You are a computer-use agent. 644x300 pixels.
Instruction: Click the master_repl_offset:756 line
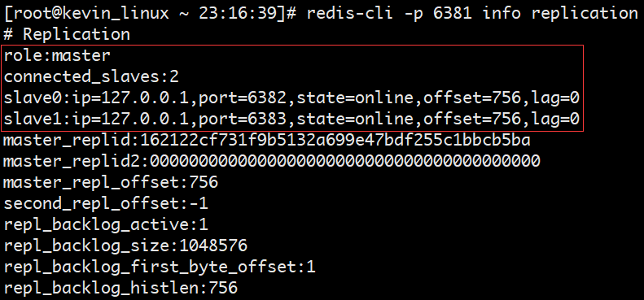pyautogui.click(x=111, y=183)
